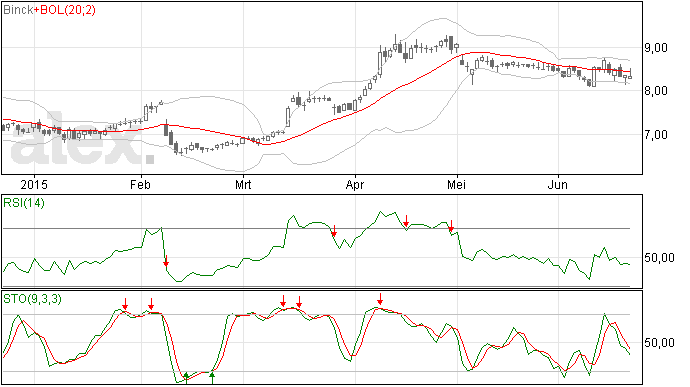Click the '7,00' price axis value
This screenshot has width=690, height=387.
(x=656, y=135)
